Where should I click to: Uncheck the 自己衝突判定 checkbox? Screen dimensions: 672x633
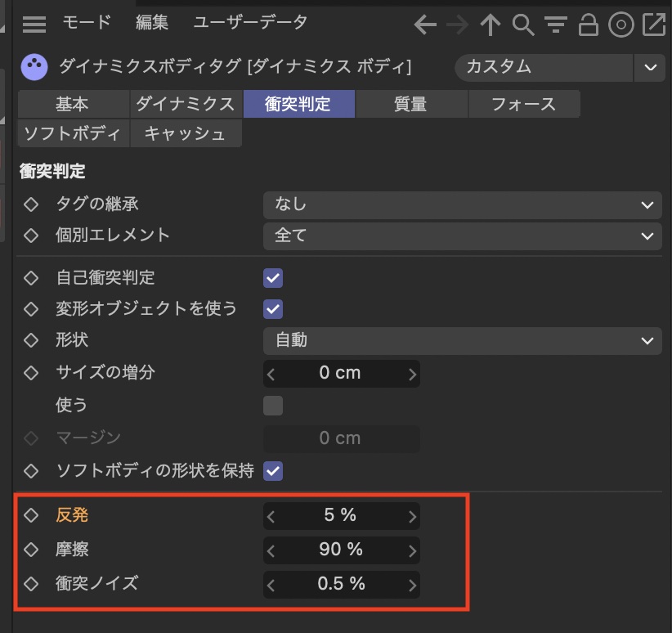[x=273, y=278]
